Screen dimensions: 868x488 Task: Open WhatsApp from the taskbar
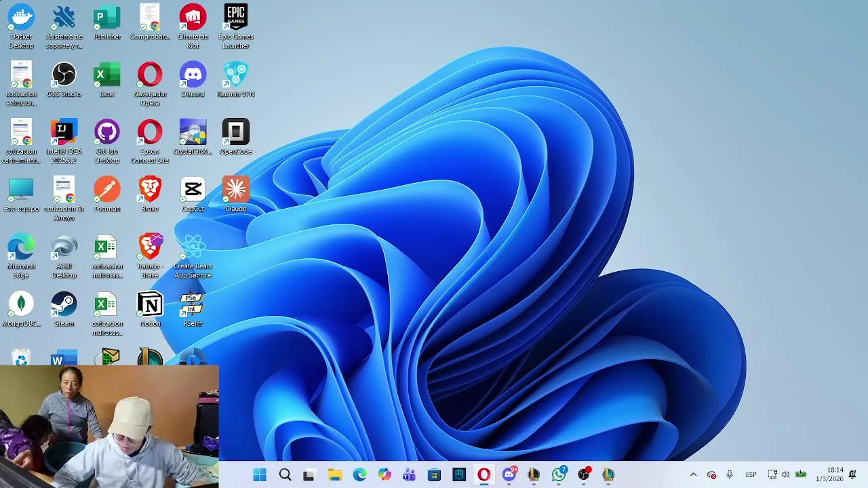[559, 475]
